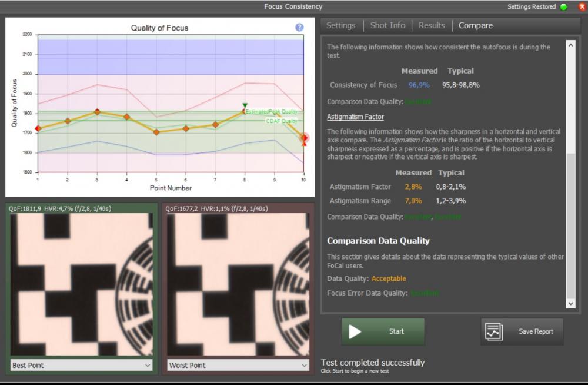Select data point 6 on the chart
This screenshot has height=385, width=588.
point(186,128)
